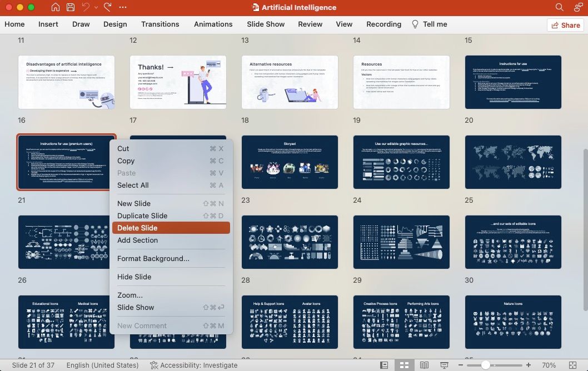Expand the Undo history dropdown arrow
The height and width of the screenshot is (371, 588).
click(x=96, y=8)
